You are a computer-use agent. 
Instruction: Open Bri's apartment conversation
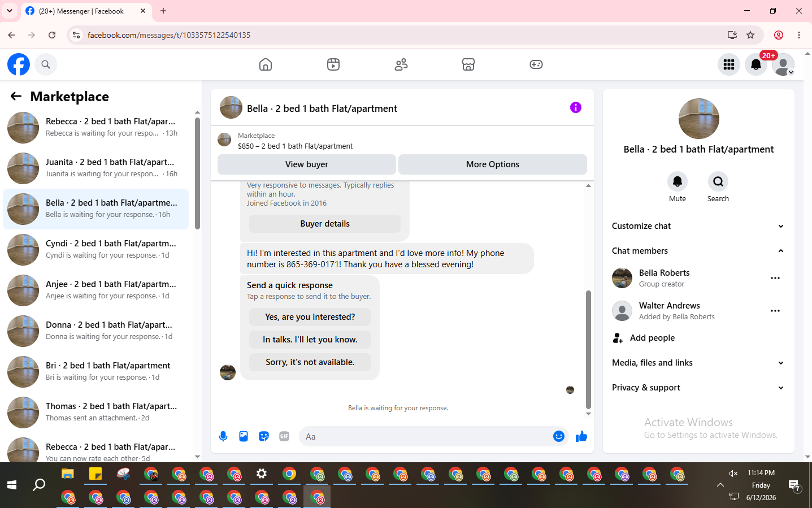96,372
